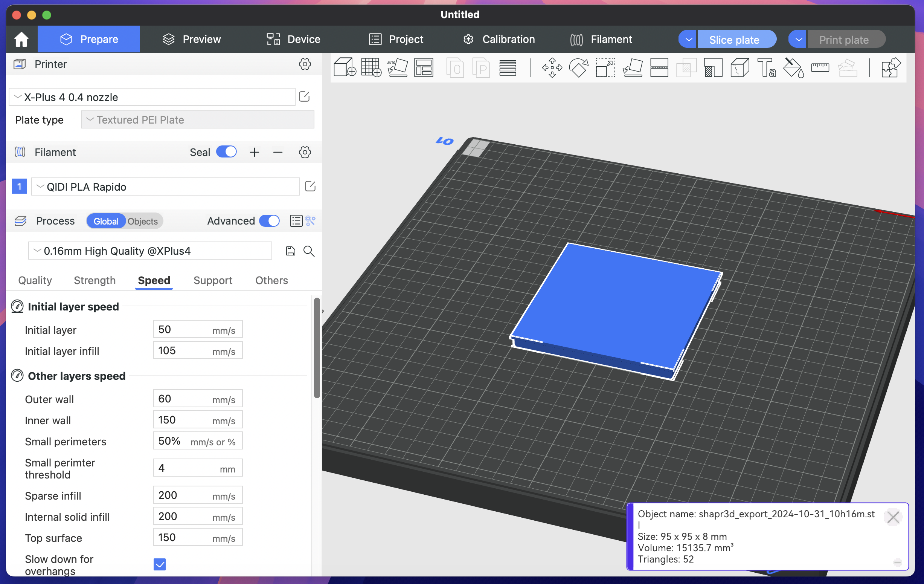Edit the X-Plus 4 printer preset
Image resolution: width=924 pixels, height=584 pixels.
(x=304, y=96)
